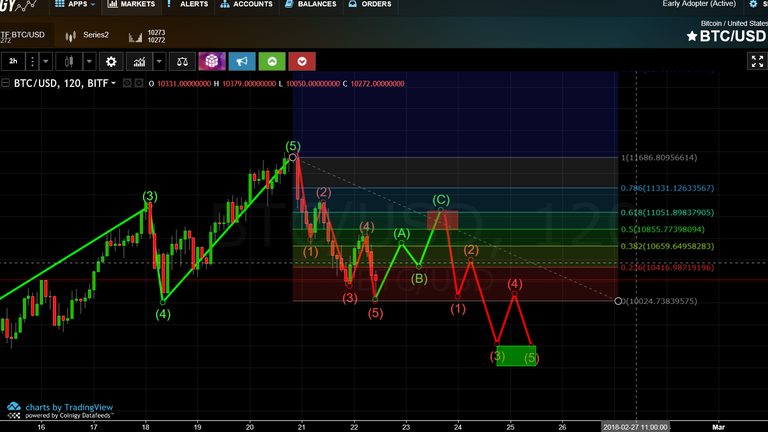Click the Fib 0.5(10855.77398094) label
Screen dimensions: 768x432
pos(662,229)
